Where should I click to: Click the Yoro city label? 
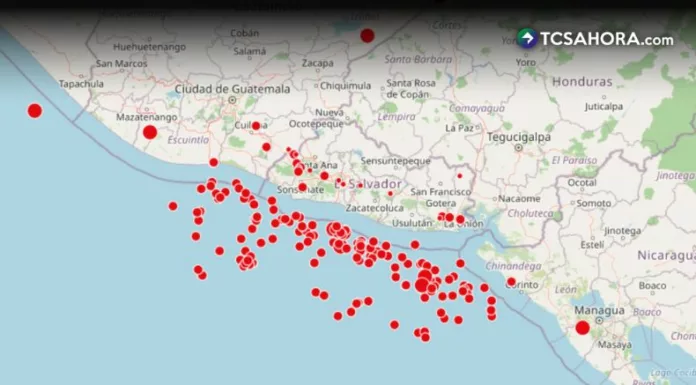526,63
